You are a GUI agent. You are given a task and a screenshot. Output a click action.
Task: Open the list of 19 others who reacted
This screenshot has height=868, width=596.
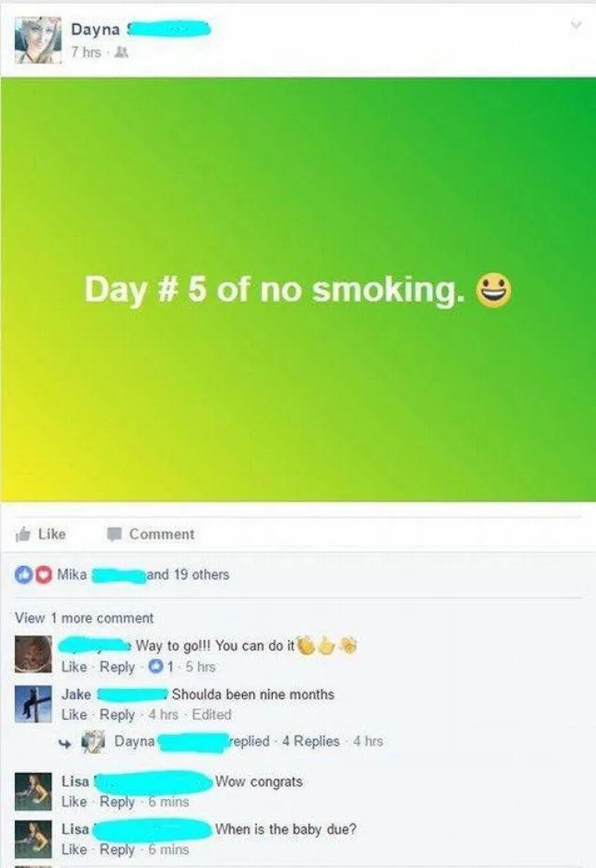click(x=187, y=574)
